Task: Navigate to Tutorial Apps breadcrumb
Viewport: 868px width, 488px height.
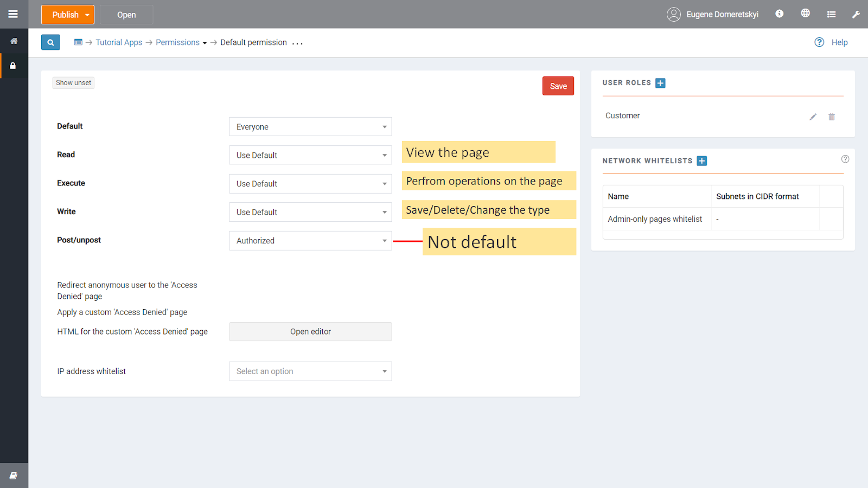Action: (119, 42)
